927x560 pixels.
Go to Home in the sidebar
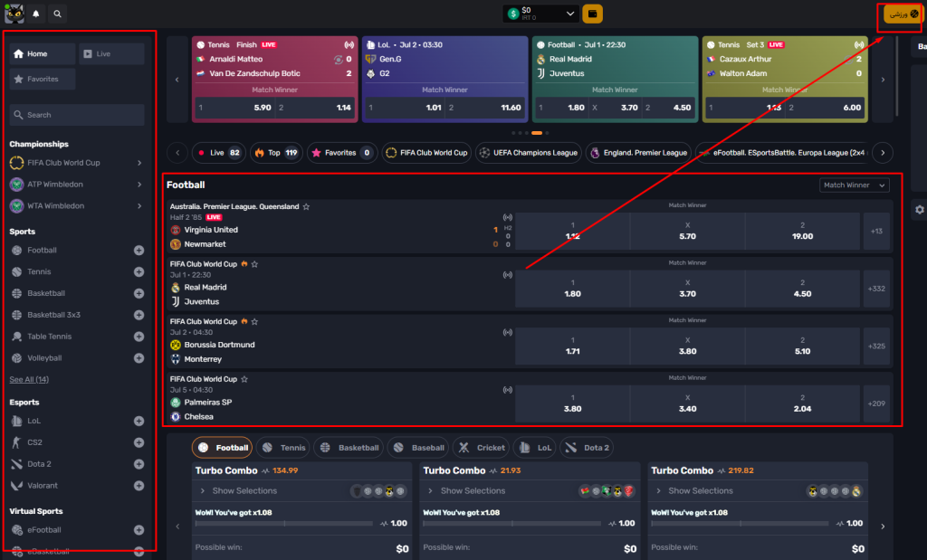pyautogui.click(x=43, y=53)
